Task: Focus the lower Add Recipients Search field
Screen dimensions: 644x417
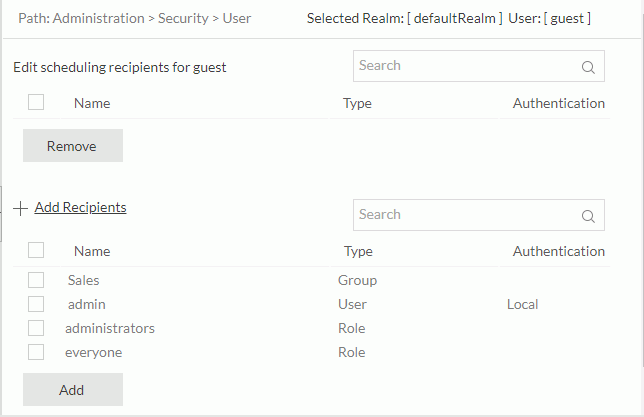Action: pyautogui.click(x=465, y=215)
